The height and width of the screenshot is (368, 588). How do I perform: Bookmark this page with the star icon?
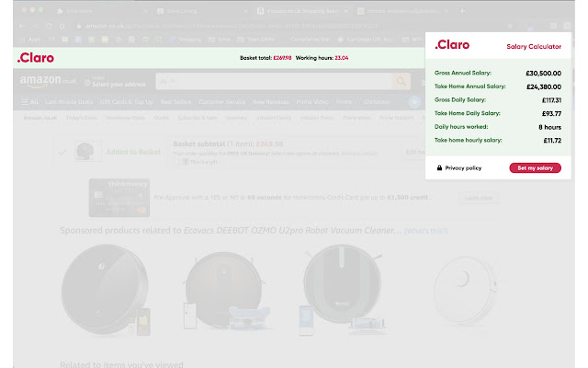[x=511, y=26]
